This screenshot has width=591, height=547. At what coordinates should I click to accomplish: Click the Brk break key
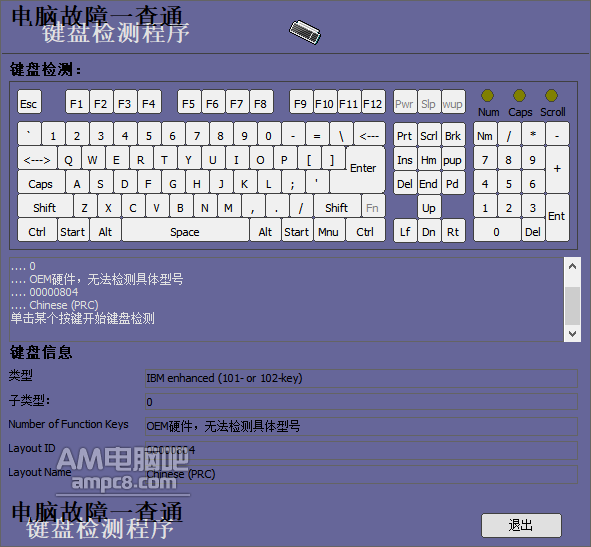click(x=453, y=134)
